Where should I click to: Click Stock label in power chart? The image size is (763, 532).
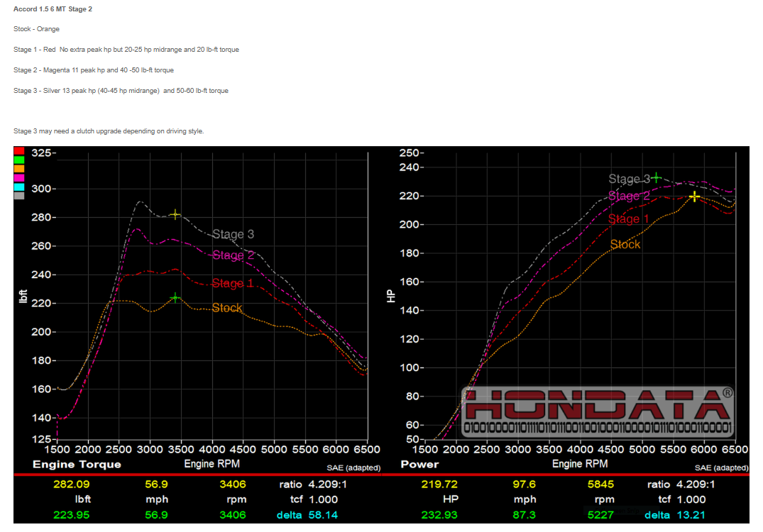tap(625, 244)
